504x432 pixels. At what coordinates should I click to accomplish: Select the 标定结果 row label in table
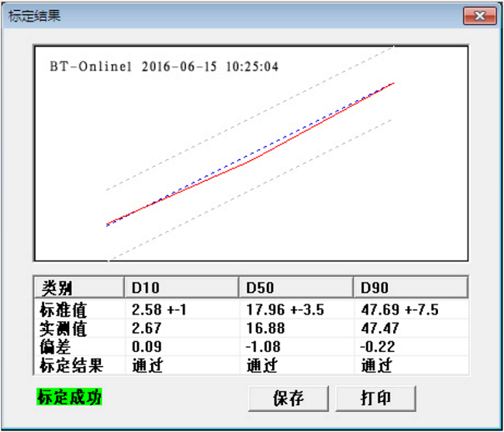click(x=69, y=365)
